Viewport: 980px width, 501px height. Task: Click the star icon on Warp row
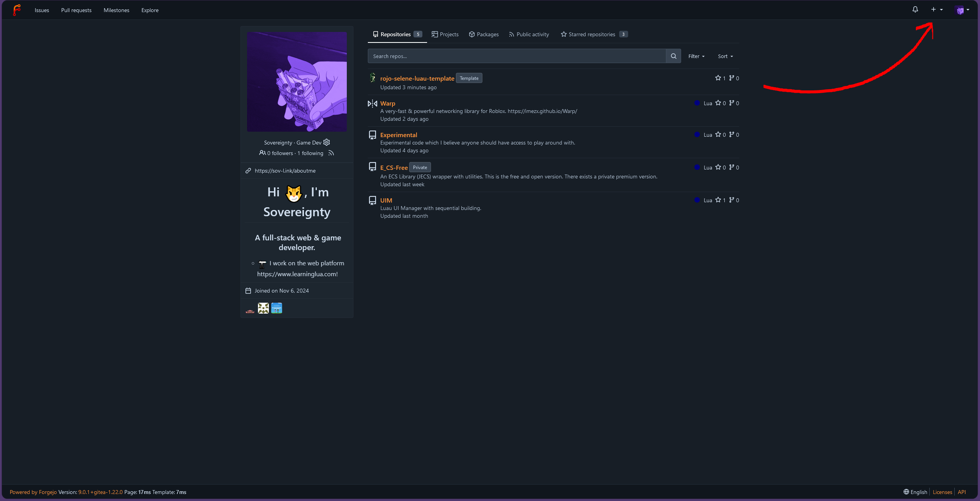tap(718, 103)
